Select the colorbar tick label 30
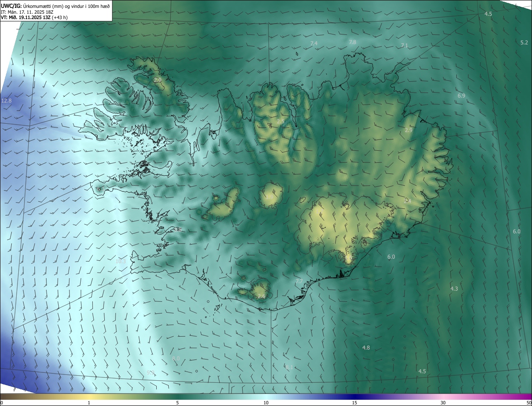Image resolution: width=532 pixels, height=406 pixels. pos(443,403)
